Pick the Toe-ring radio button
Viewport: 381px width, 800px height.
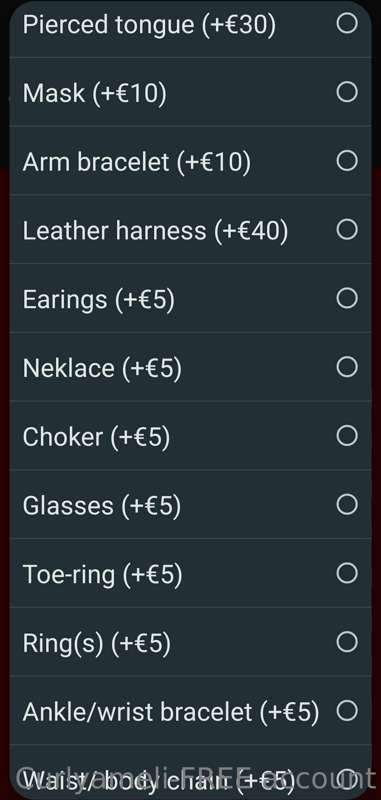coord(347,573)
